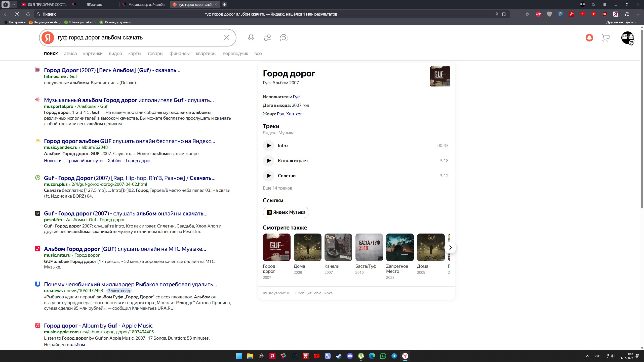This screenshot has height=362, width=644.
Task: Expand Другие закладки bookmarks folder
Action: pyautogui.click(x=622, y=22)
